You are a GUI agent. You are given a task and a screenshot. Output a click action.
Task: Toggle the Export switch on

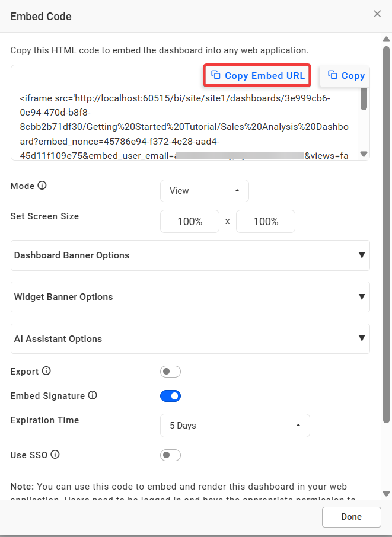point(170,372)
